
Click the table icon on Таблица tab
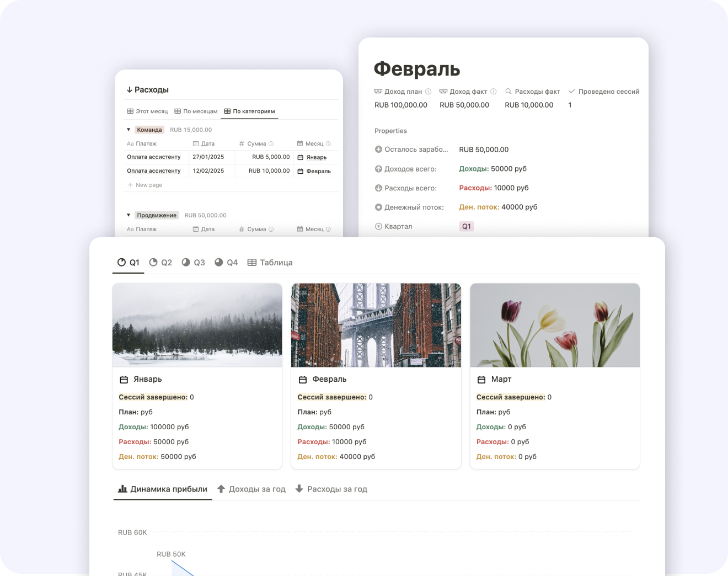[252, 263]
